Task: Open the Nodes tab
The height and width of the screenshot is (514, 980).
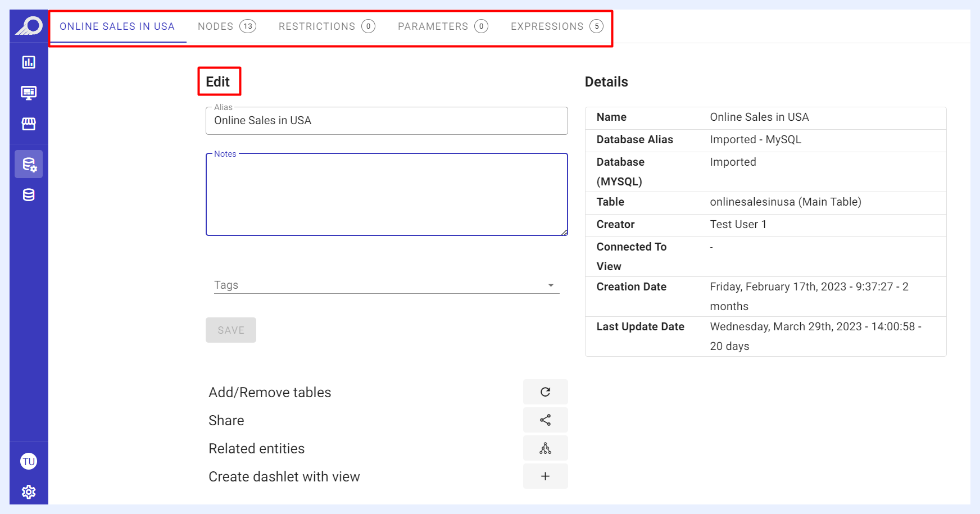Action: (226, 26)
